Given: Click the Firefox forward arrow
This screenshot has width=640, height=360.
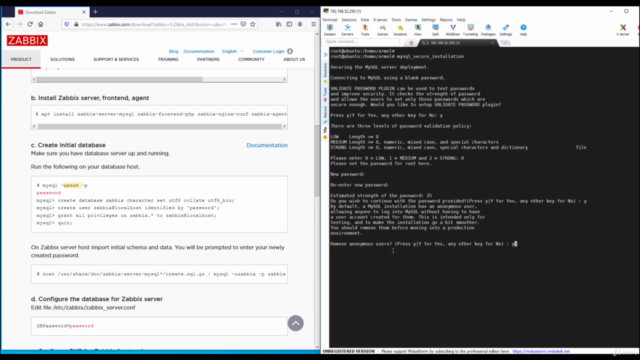Looking at the screenshot, I should [x=19, y=24].
